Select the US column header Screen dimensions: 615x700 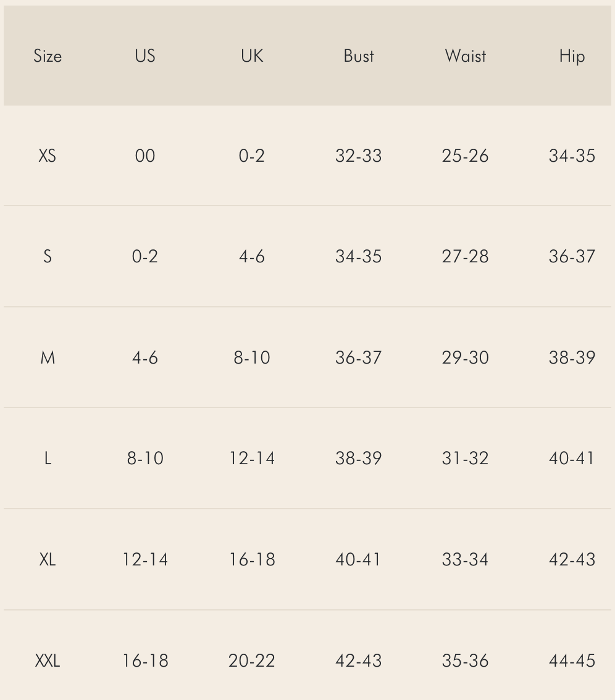(x=145, y=56)
